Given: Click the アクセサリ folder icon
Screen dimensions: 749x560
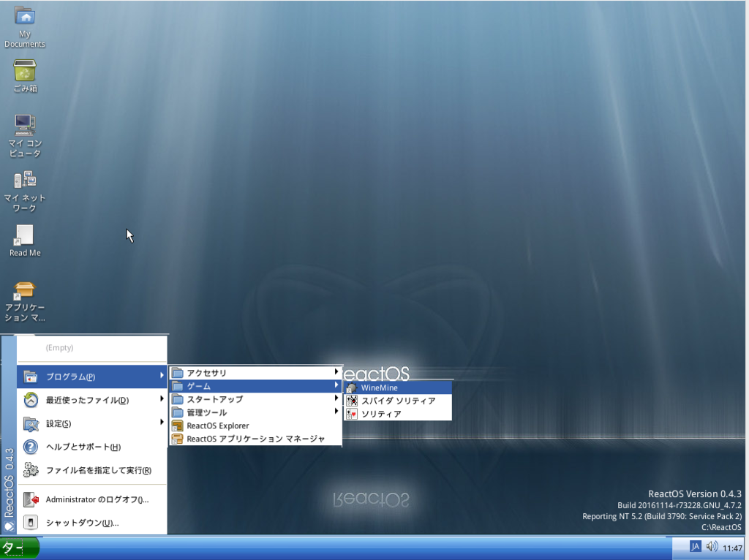Looking at the screenshot, I should (177, 372).
